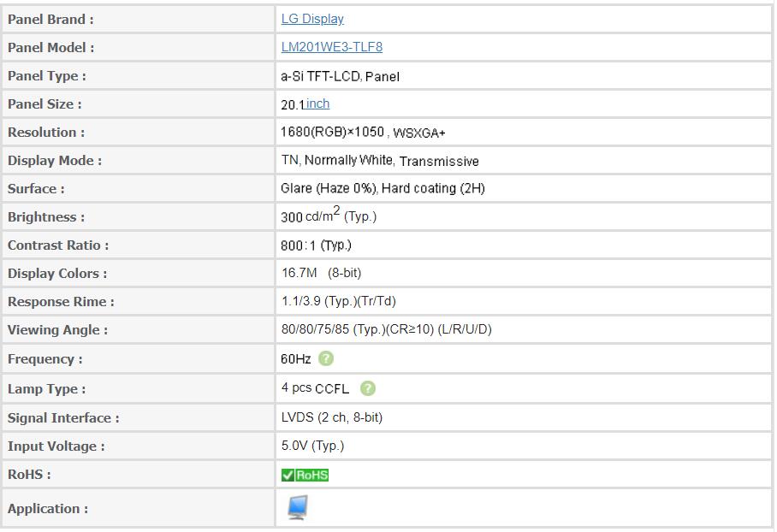
Task: Select the Panel Model label
Action: click(50, 48)
